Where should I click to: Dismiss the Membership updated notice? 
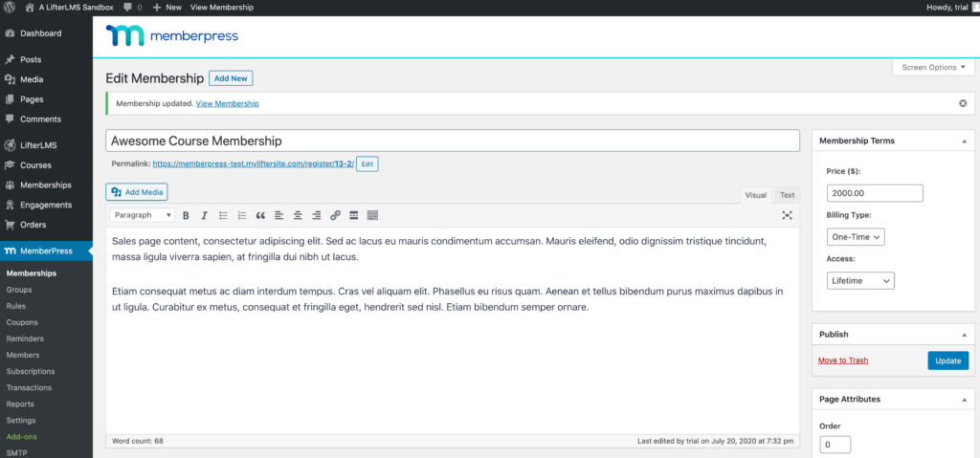point(963,103)
